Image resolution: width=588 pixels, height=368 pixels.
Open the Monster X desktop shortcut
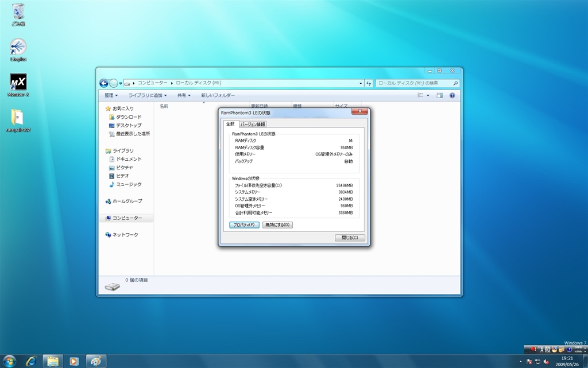[18, 83]
